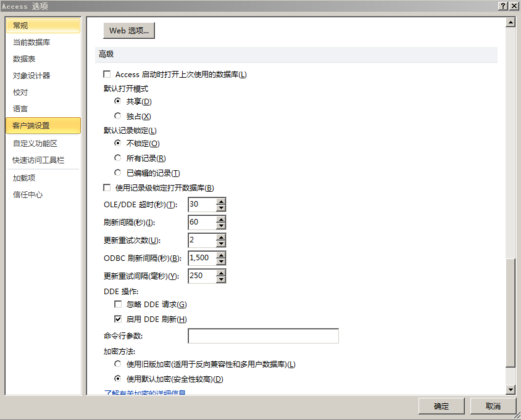Uncheck the 启用 DDE 刷新 checkbox

point(118,319)
